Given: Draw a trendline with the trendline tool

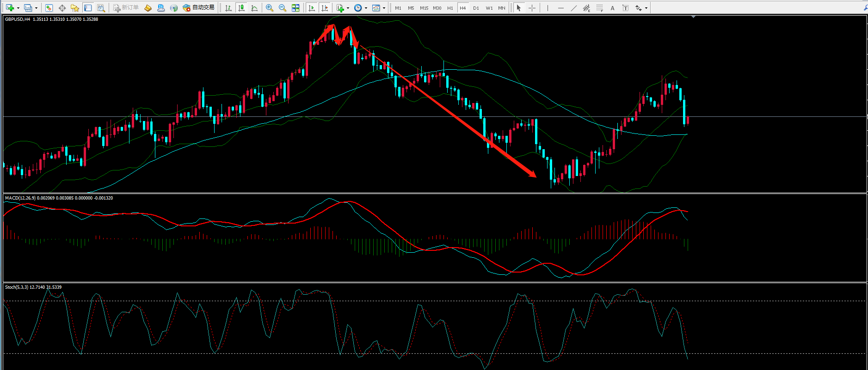Looking at the screenshot, I should (x=573, y=8).
